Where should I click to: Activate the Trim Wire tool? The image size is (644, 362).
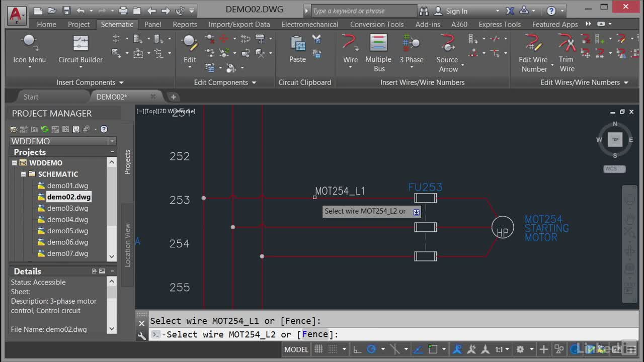[567, 53]
